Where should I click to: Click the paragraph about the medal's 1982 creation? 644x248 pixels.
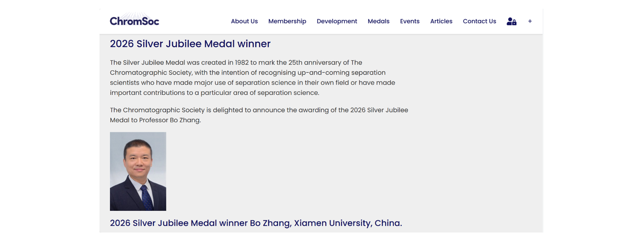252,78
